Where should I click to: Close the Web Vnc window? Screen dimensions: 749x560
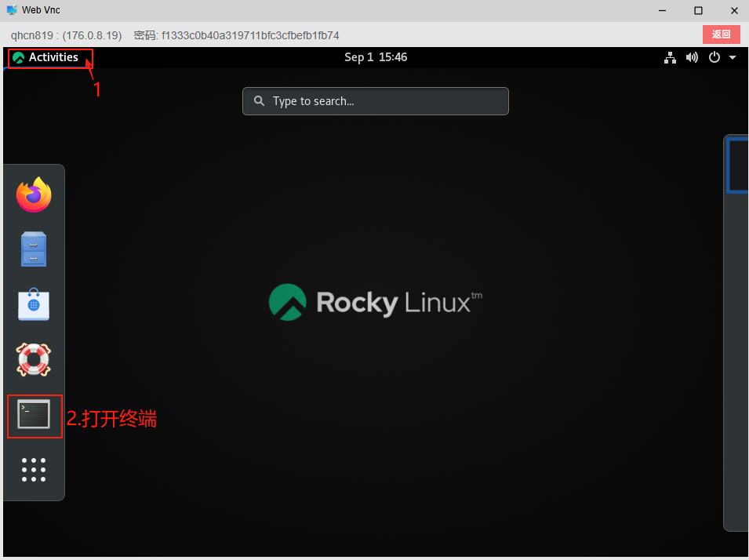(x=734, y=10)
